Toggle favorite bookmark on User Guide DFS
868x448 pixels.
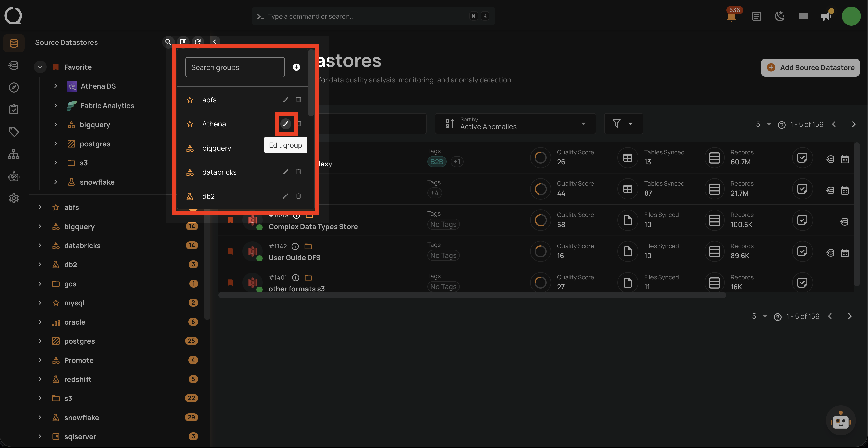coord(230,251)
